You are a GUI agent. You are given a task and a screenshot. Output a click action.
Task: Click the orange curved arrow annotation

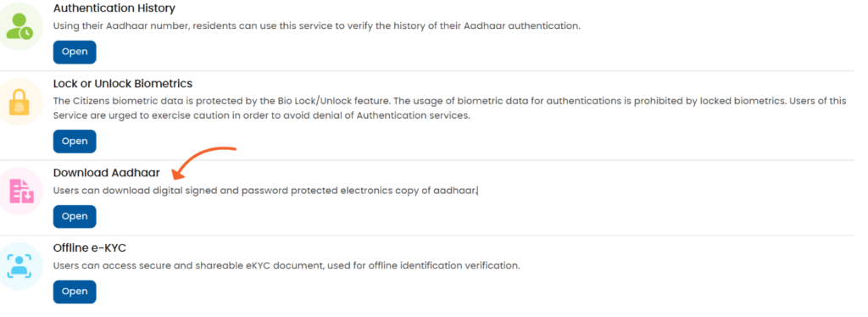(203, 163)
